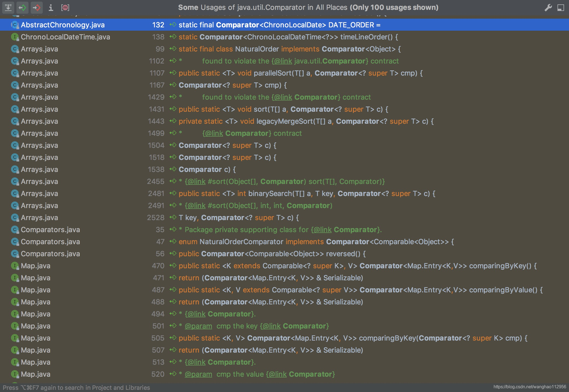Click @param link on Map.java line 501
Image resolution: width=569 pixels, height=392 pixels.
pyautogui.click(x=198, y=326)
